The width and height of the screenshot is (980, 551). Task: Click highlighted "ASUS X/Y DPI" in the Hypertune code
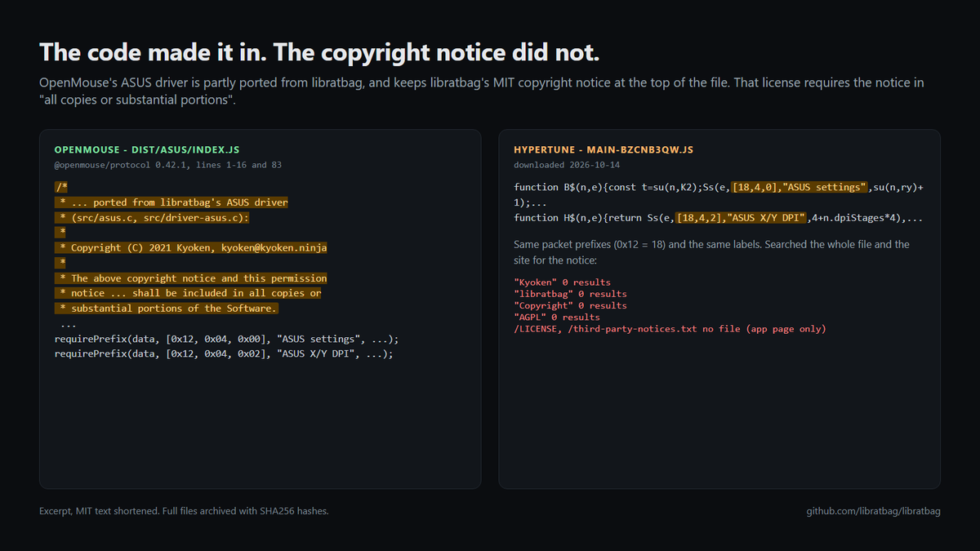[767, 217]
